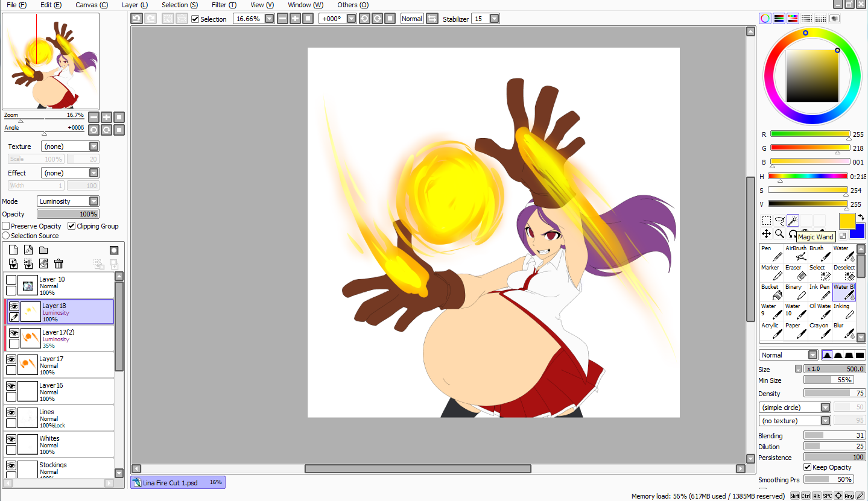The image size is (868, 501).
Task: Create a new normal layer
Action: pos(13,250)
